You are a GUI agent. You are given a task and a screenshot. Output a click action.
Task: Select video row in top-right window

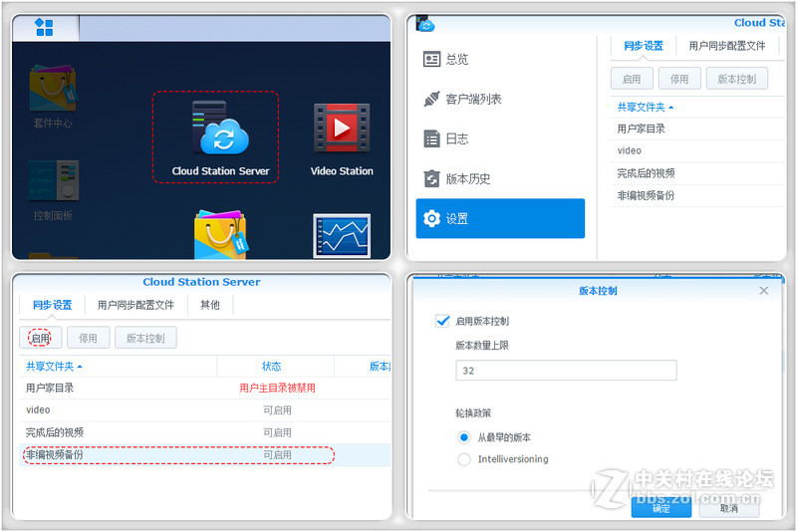point(697,150)
